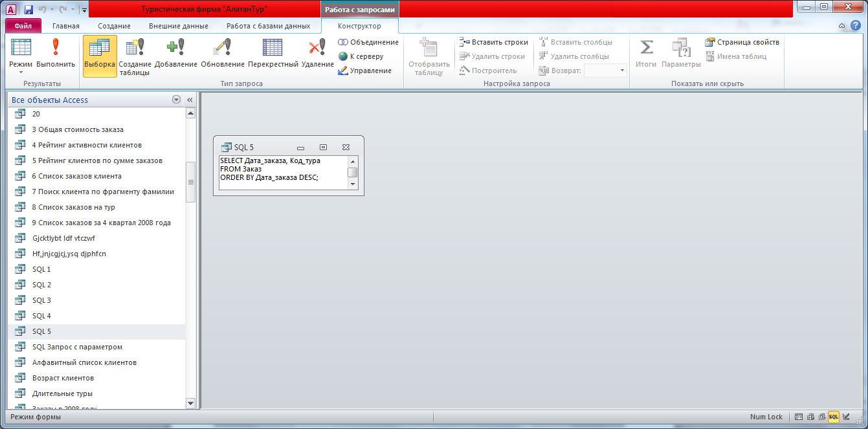Open navigation pane category dropdown

[x=176, y=100]
